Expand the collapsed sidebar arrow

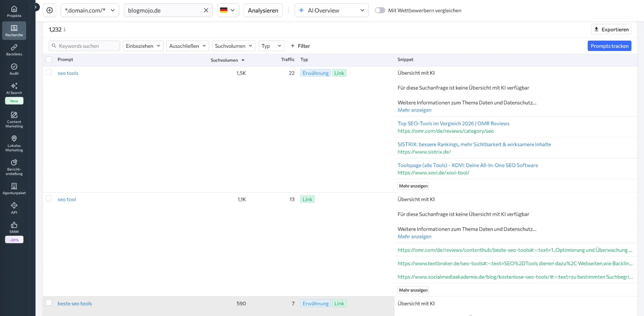pos(35,7)
